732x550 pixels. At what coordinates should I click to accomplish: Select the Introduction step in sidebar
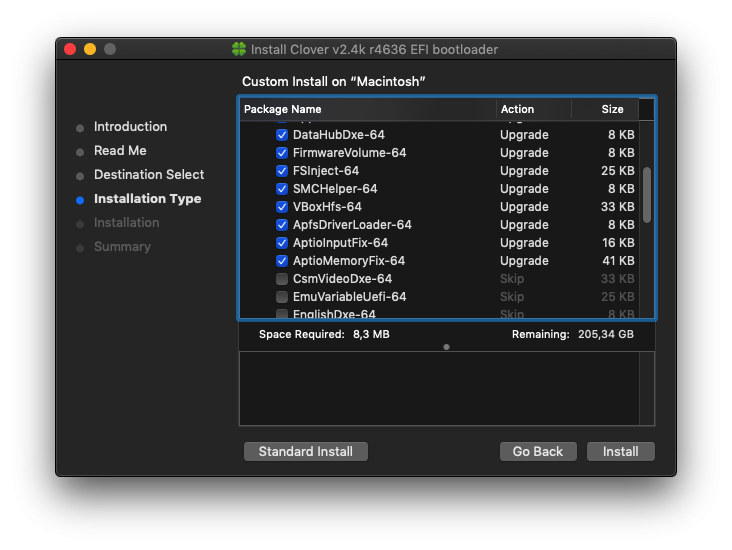click(130, 127)
